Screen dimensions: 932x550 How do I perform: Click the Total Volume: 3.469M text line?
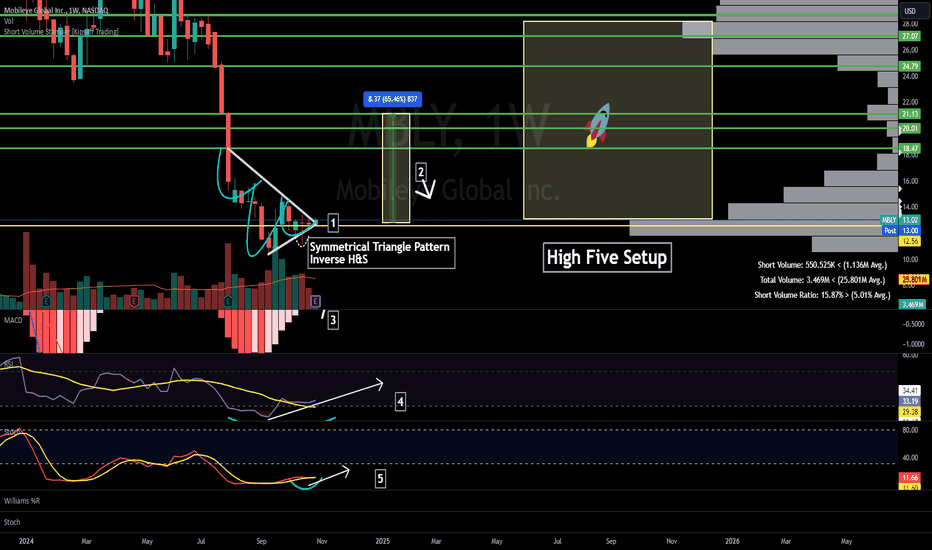pyautogui.click(x=822, y=280)
